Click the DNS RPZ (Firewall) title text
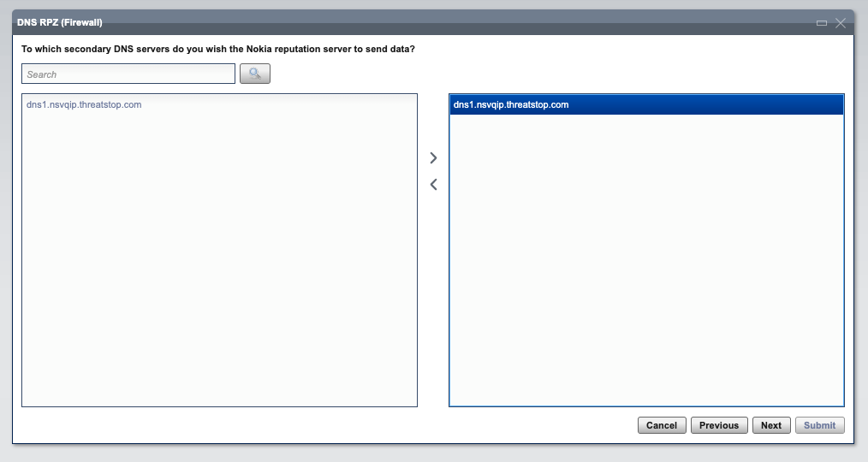The image size is (868, 462). 60,23
